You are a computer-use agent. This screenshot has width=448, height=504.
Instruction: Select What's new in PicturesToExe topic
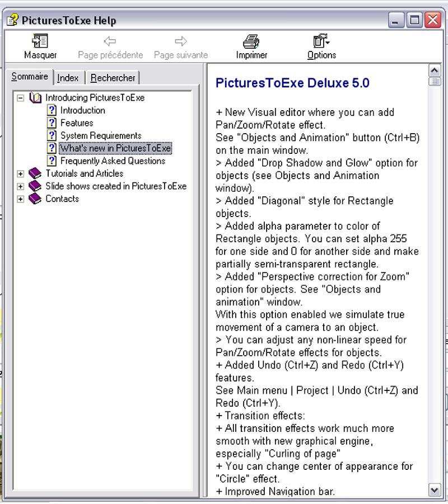115,148
